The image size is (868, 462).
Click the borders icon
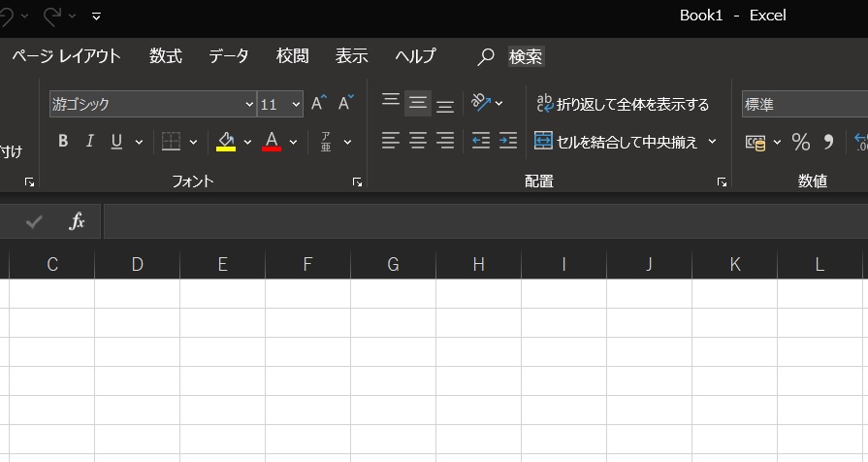171,142
